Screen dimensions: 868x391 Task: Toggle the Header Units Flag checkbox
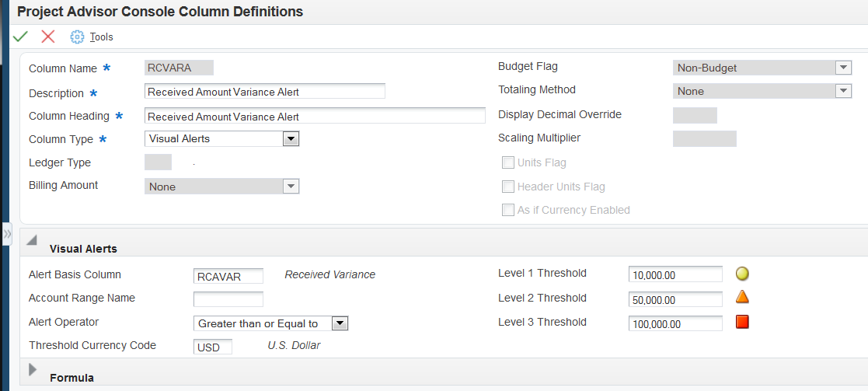point(508,187)
